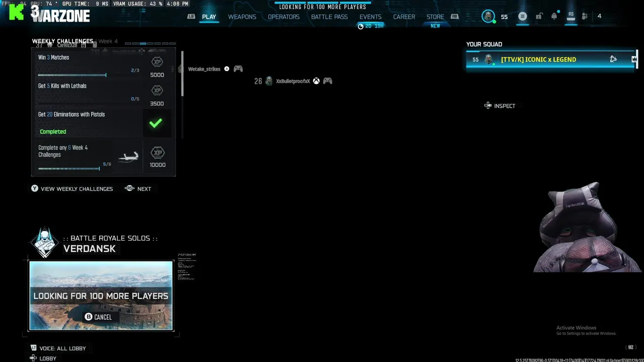
Task: Go to the BATTLE PASS tab
Action: point(330,17)
